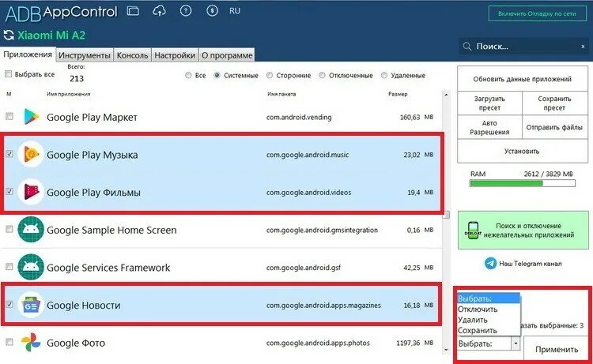Screen dimensions: 593x364
Task: Open the Наш Telegram канал link
Action: coord(531,264)
